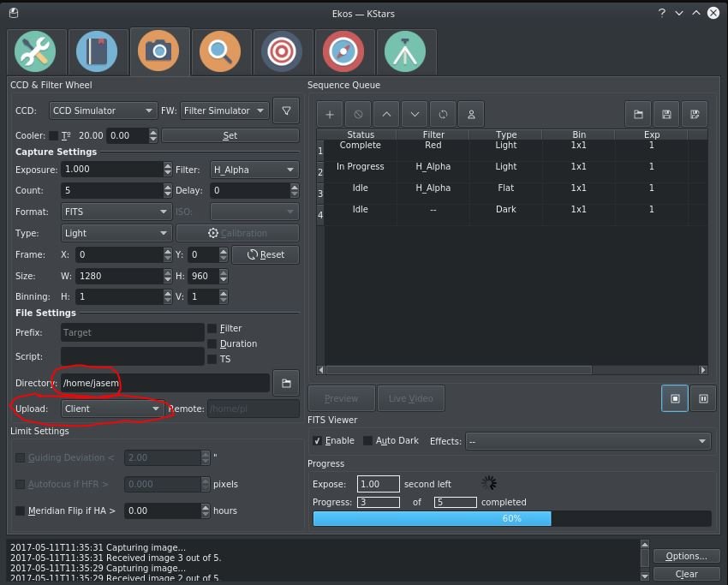Enable Meridian Flip if HA limit
This screenshot has height=585, width=728.
point(20,510)
